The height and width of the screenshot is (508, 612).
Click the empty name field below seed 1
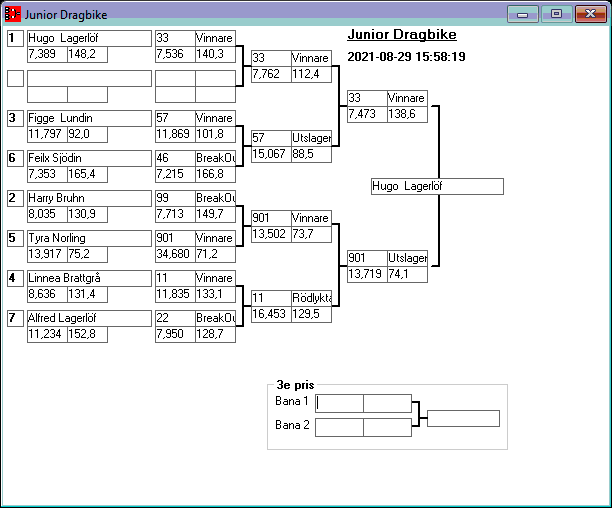pos(89,78)
